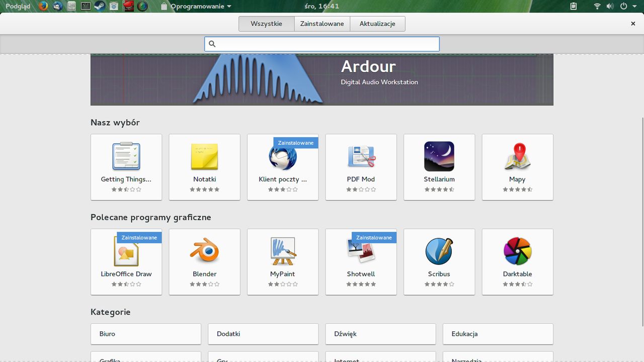Switch to the Wszystkie tab

point(267,24)
